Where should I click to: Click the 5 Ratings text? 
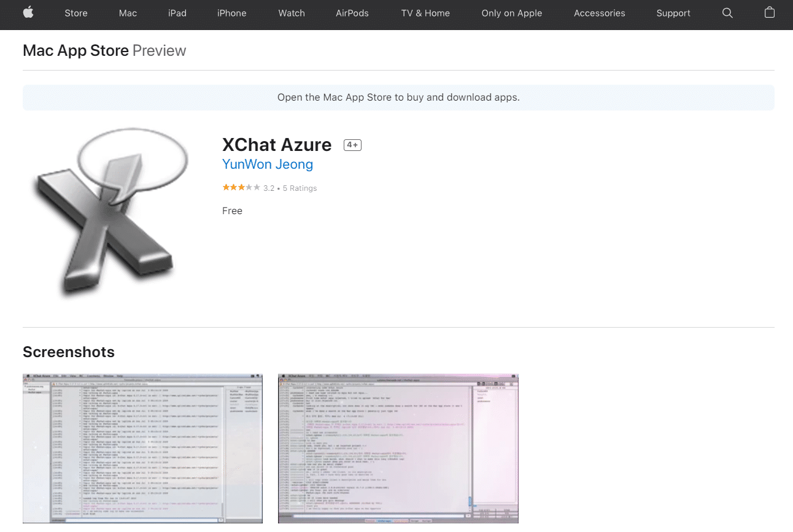point(300,188)
